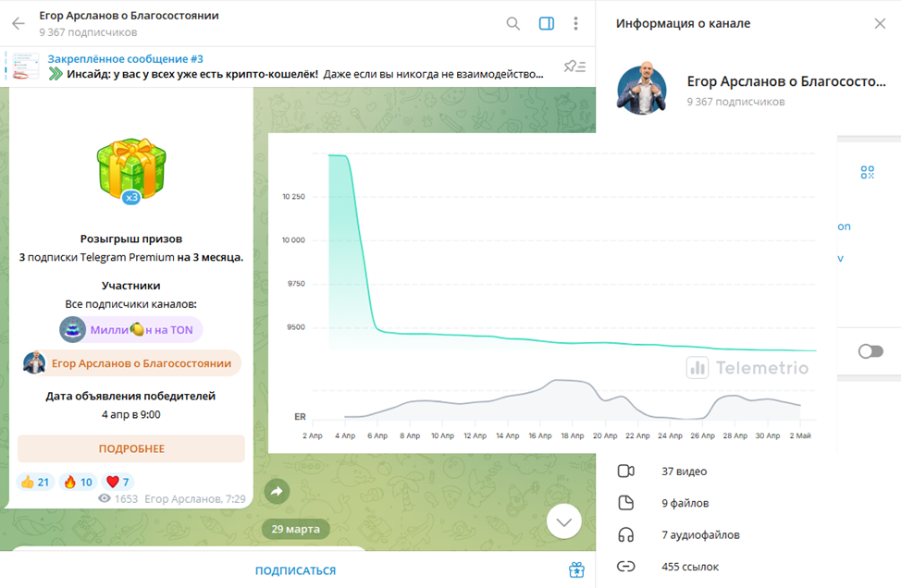901x588 pixels.
Task: Go back with the arrow icon
Action: [19, 23]
